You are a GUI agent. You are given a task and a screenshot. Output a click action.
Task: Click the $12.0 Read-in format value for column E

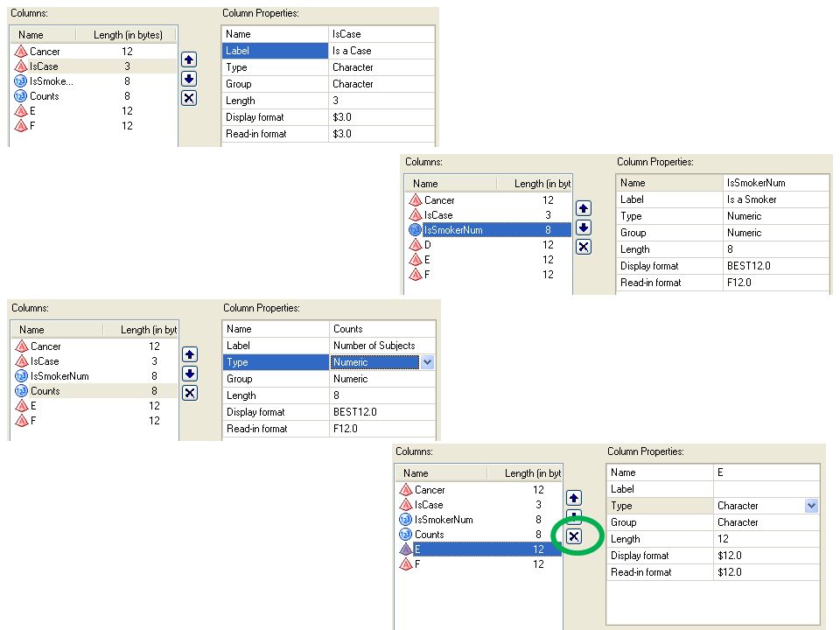766,572
